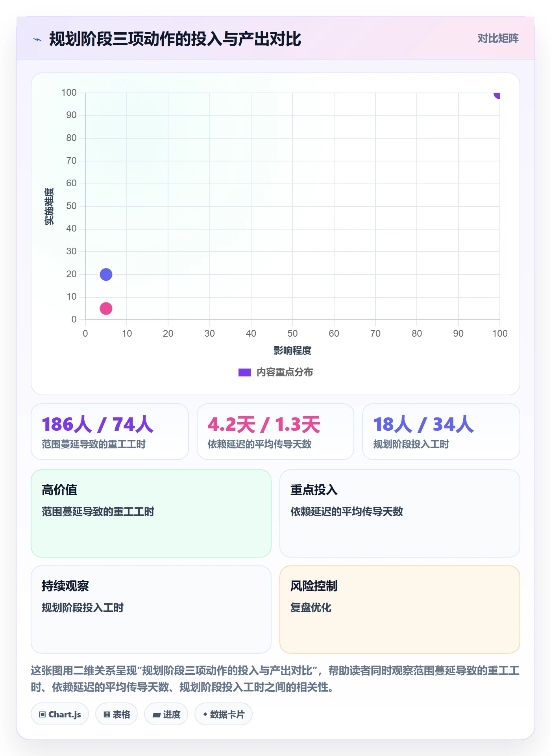Click 依赖延迟的平均传导天数 label under 4.2天
The image size is (551, 756).
click(x=259, y=444)
